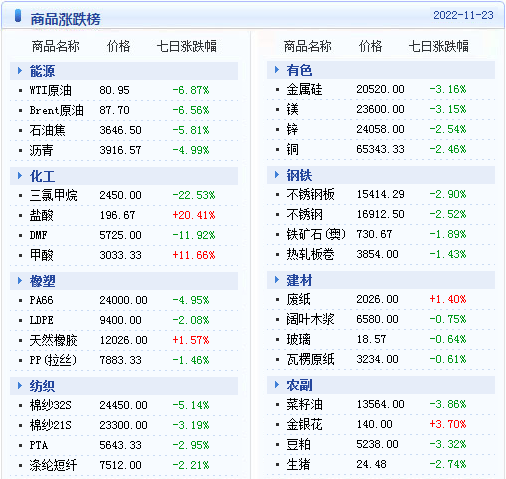Select 棉纱21S commodity name
506x479 pixels.
coord(50,425)
